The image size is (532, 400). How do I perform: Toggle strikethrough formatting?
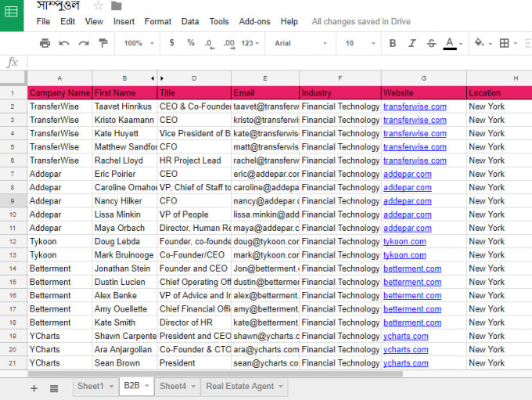[x=431, y=43]
